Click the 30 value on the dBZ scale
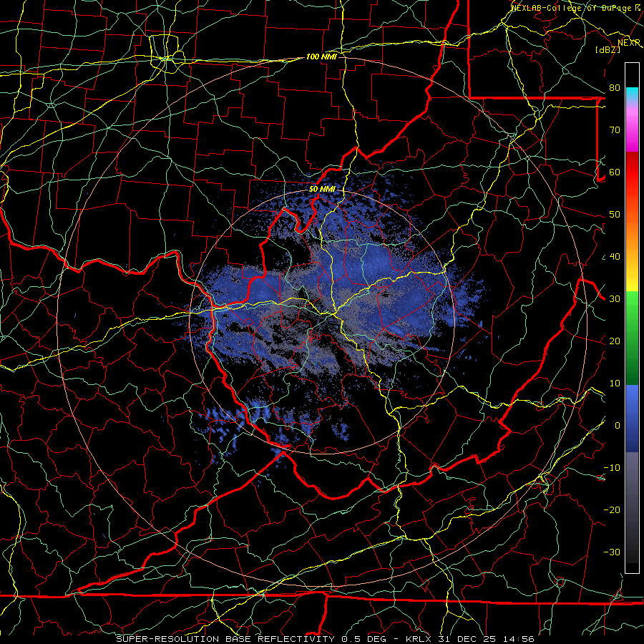This screenshot has width=644, height=644. point(615,299)
